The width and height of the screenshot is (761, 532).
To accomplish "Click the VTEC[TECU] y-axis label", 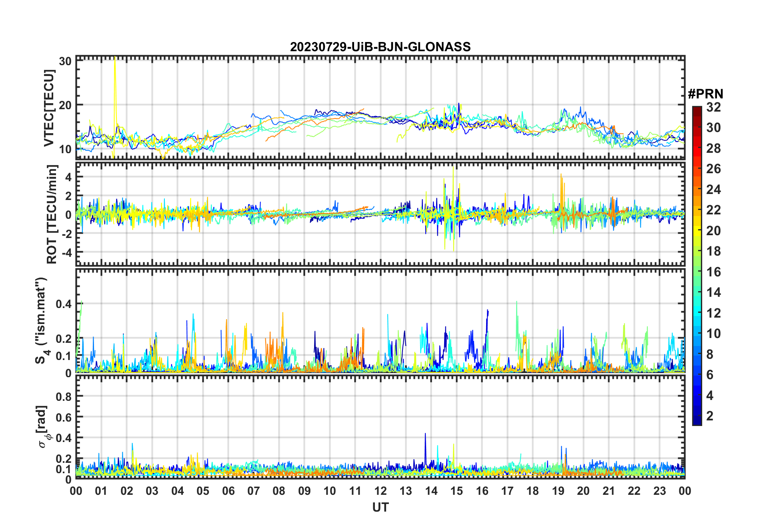I will point(49,108).
